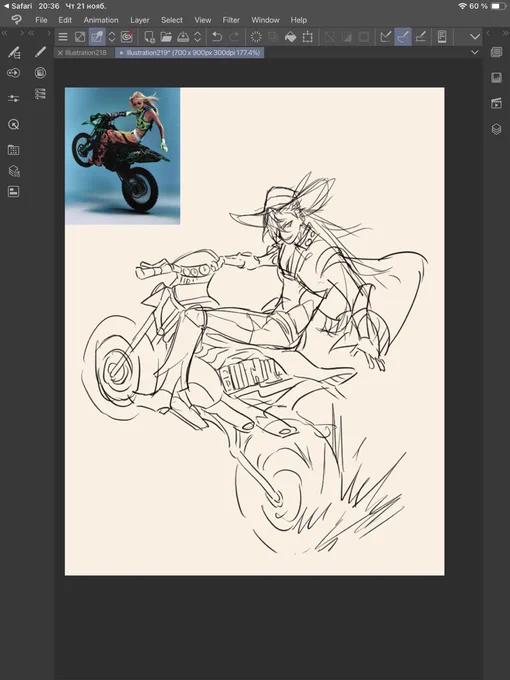Open the Window menu

click(265, 20)
